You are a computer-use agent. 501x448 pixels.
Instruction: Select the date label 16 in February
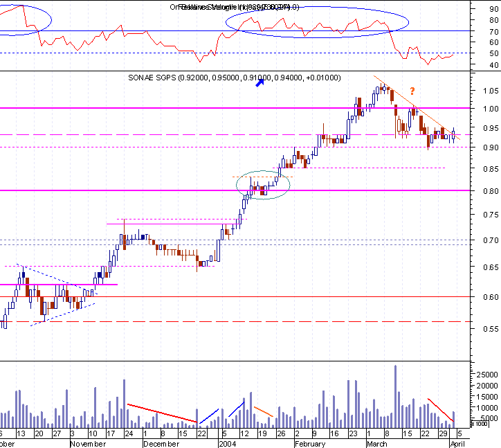point(334,434)
